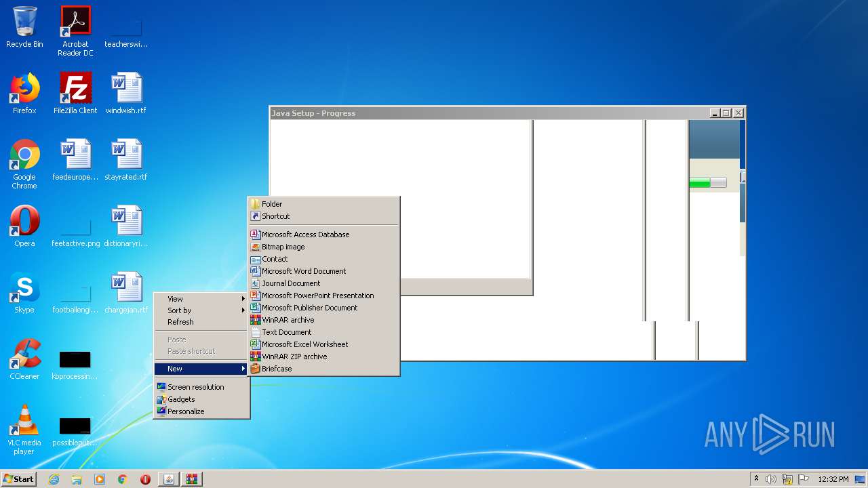Create a new Contact
The image size is (868, 488).
(x=323, y=259)
